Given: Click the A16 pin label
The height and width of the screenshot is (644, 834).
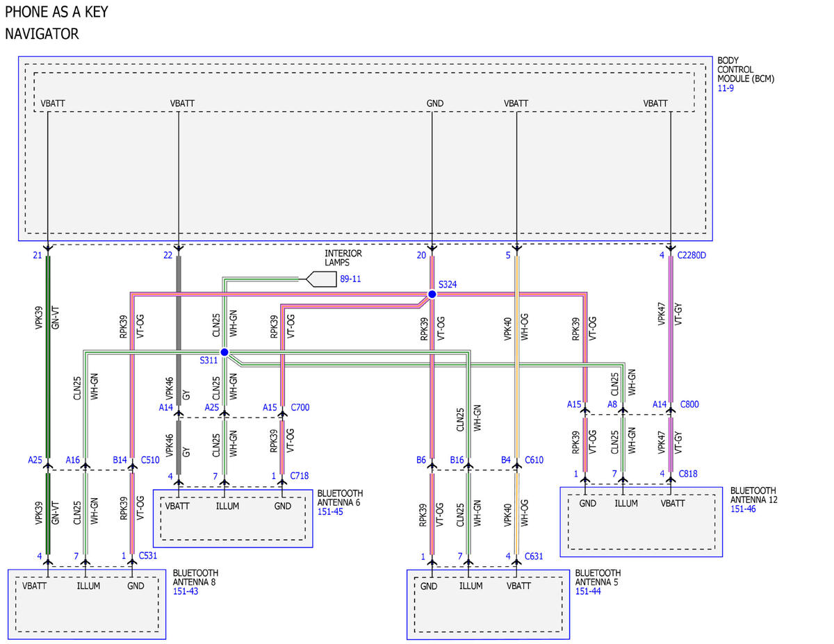Looking at the screenshot, I should pyautogui.click(x=73, y=460).
